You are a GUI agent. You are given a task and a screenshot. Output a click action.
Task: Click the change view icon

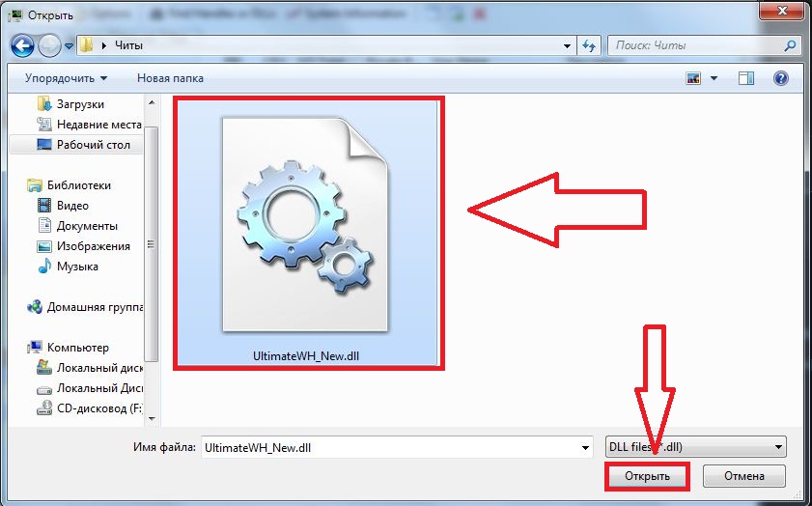click(x=692, y=77)
